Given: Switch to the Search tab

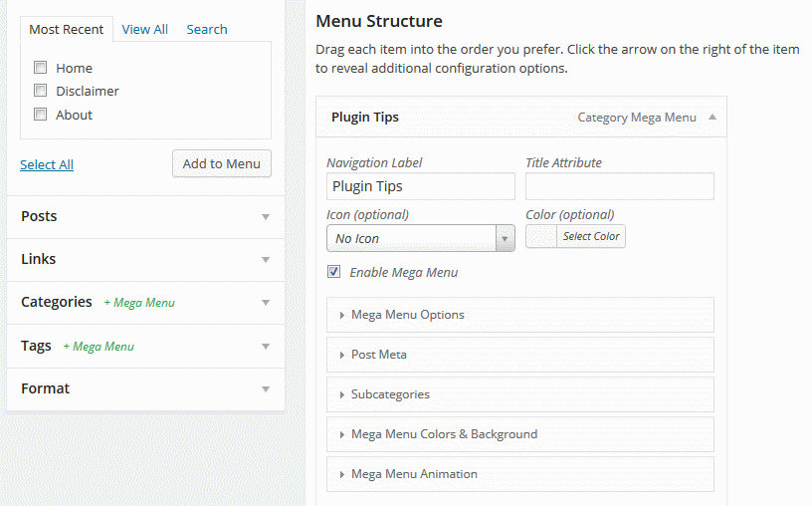Looking at the screenshot, I should (207, 30).
